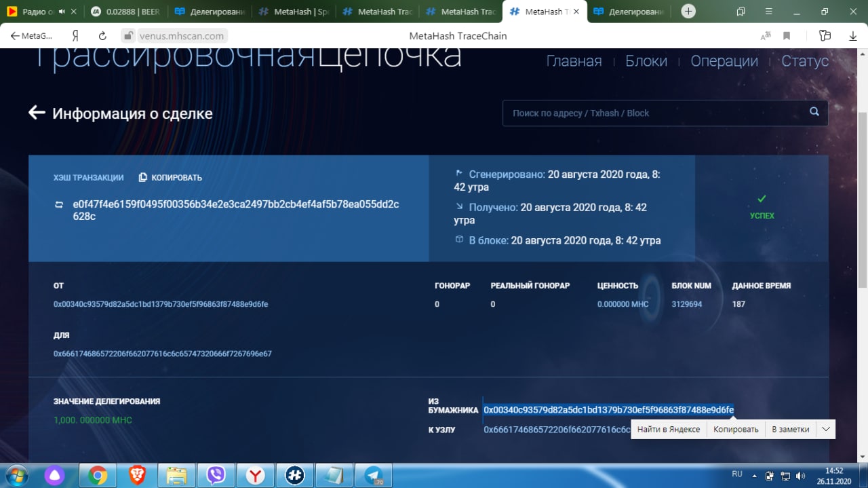Click the highlighted ИЗ БУМАЖНИКА address

click(608, 410)
